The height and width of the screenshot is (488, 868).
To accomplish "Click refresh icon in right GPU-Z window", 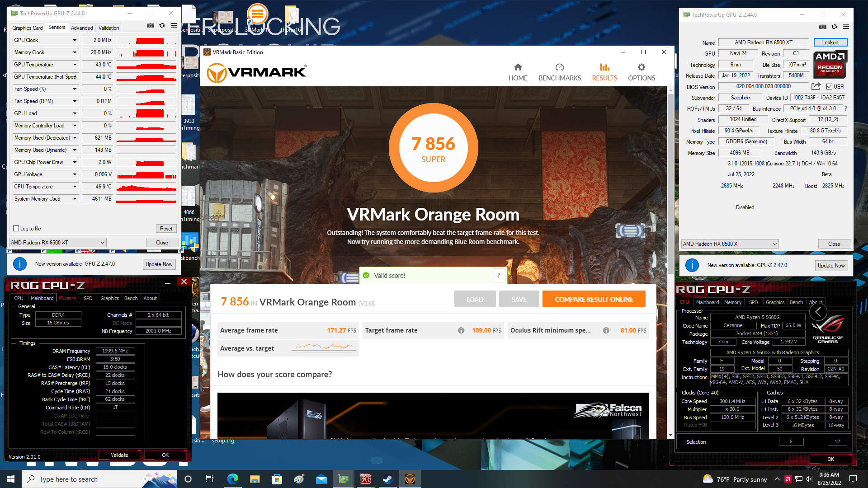I will coord(835,27).
